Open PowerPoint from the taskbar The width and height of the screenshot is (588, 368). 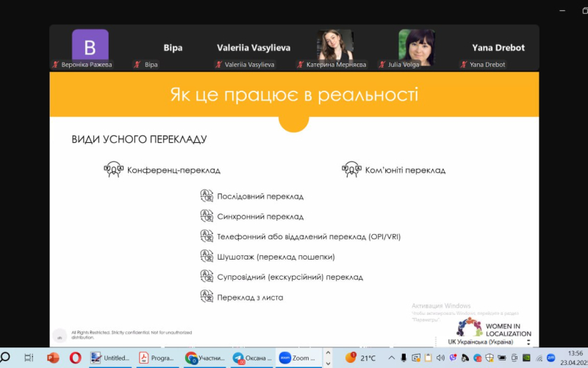52,358
